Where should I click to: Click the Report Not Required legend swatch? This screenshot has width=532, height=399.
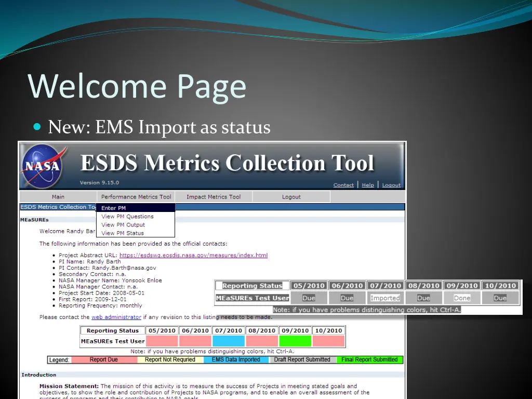pyautogui.click(x=170, y=360)
